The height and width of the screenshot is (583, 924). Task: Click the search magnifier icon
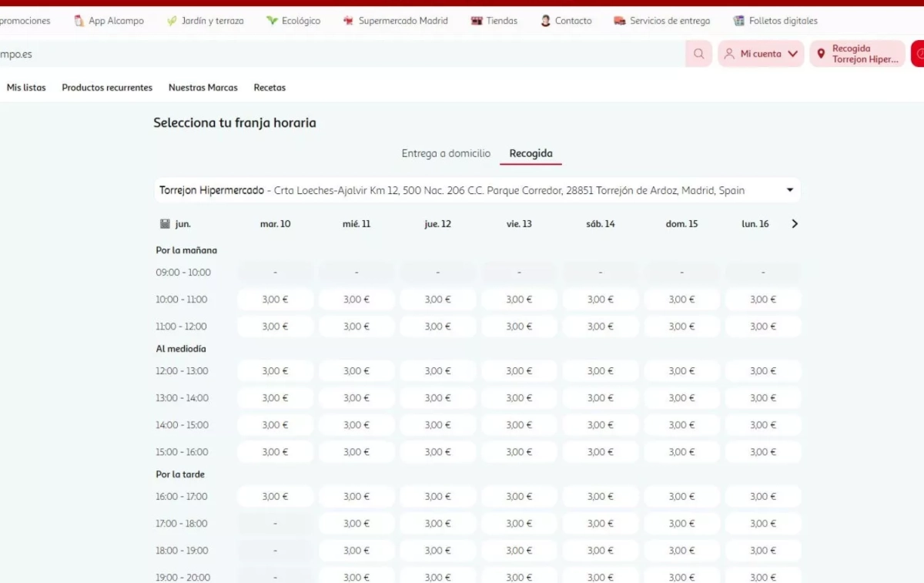pyautogui.click(x=698, y=54)
